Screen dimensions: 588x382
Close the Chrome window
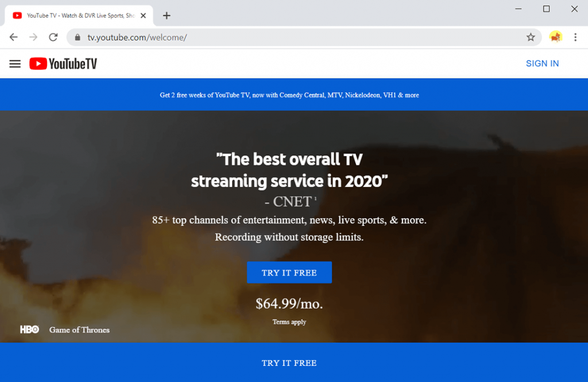[574, 9]
